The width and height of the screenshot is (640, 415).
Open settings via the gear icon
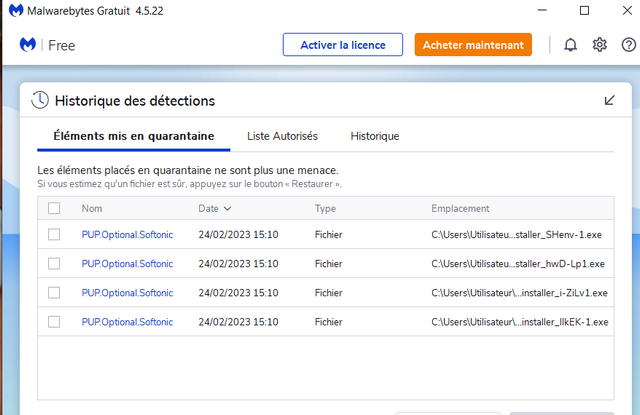click(599, 44)
